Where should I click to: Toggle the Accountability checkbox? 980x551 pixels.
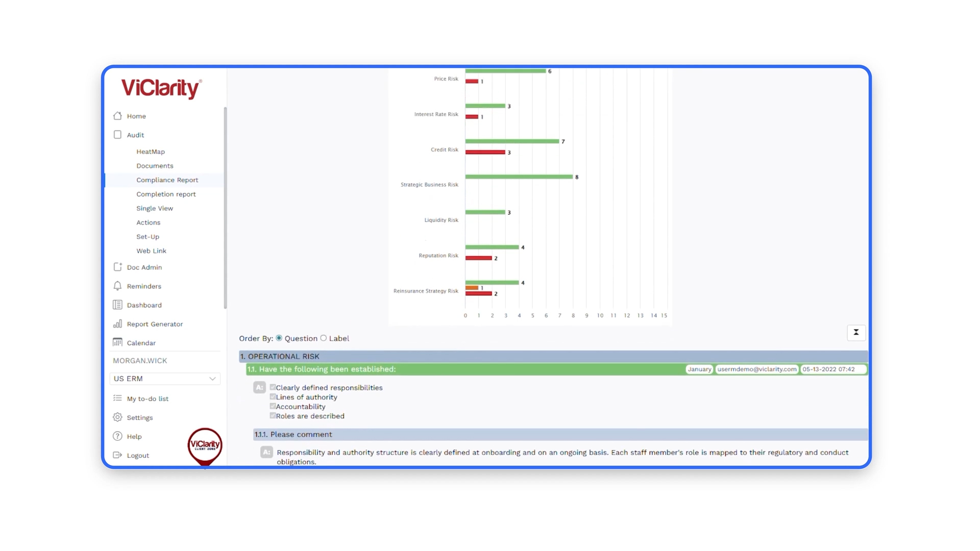pyautogui.click(x=273, y=406)
